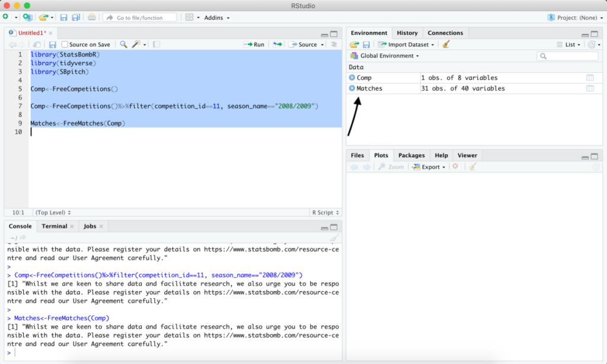This screenshot has width=607, height=364.
Task: Re-run the previous code region
Action: [x=277, y=44]
